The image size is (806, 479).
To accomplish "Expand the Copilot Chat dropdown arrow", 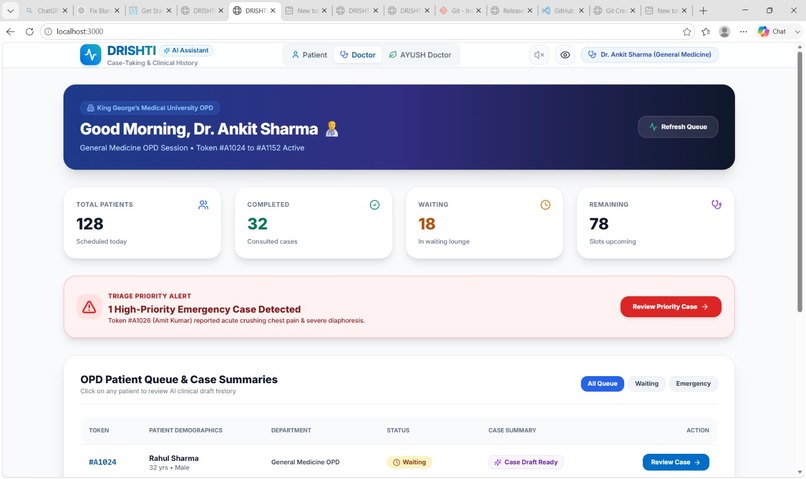I will 797,32.
